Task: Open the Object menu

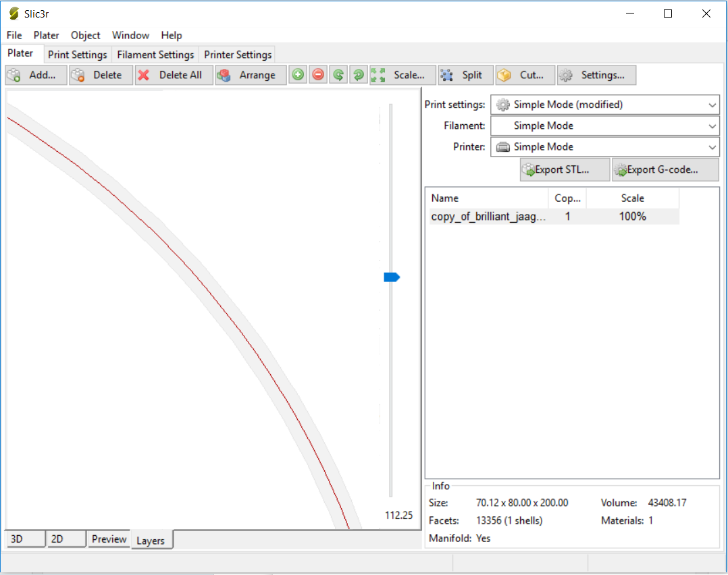Action: (x=85, y=35)
